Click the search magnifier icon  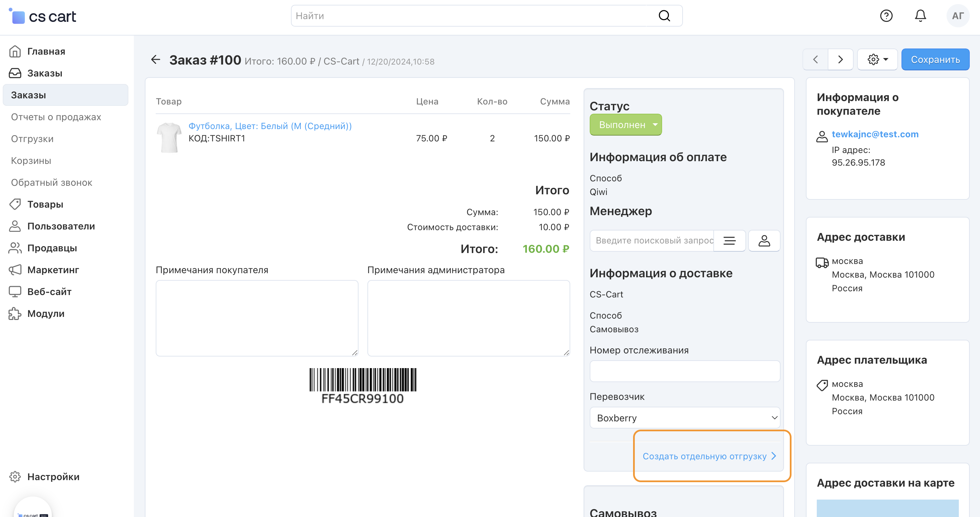pos(664,16)
